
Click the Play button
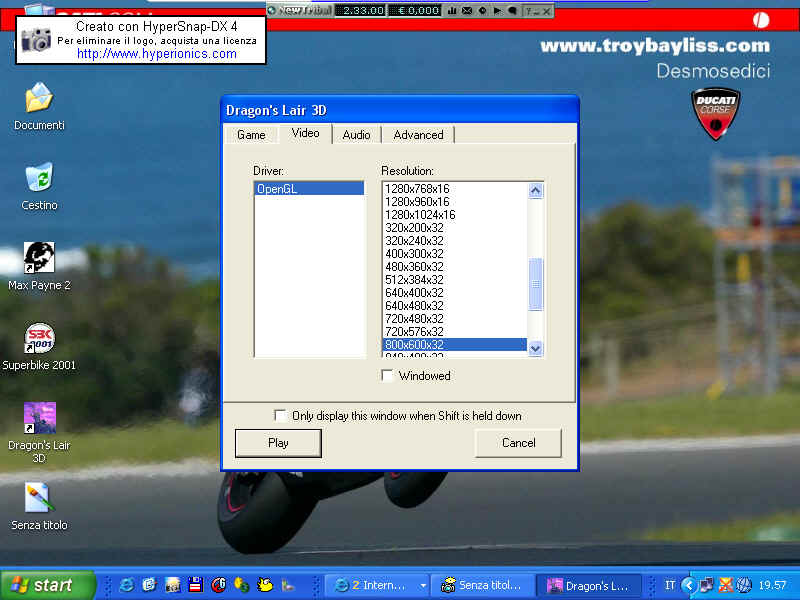pyautogui.click(x=278, y=443)
